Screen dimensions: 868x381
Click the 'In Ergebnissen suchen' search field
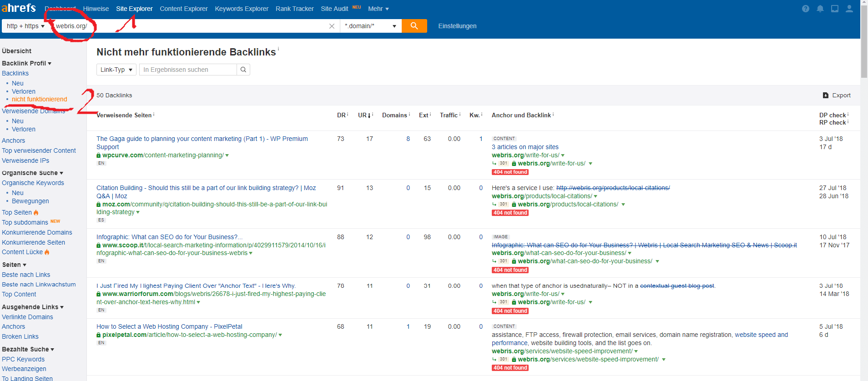coord(188,70)
